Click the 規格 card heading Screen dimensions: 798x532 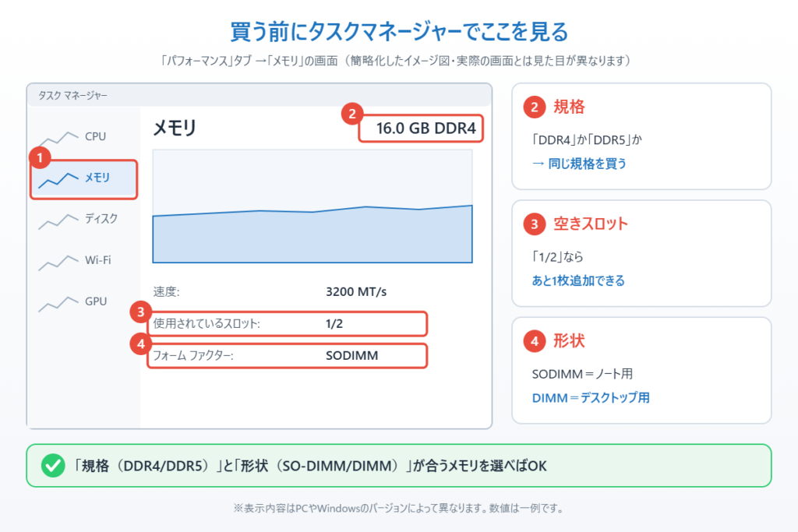coord(569,107)
